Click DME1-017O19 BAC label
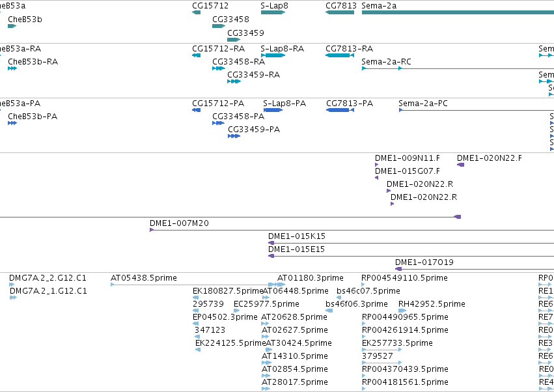This screenshot has height=392, width=554. tap(424, 262)
